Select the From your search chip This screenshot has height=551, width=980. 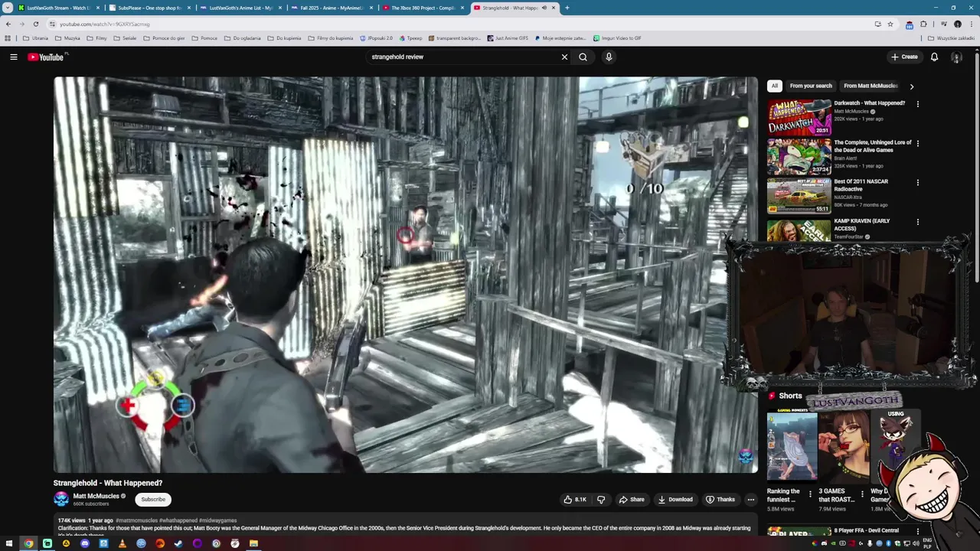[x=811, y=86]
